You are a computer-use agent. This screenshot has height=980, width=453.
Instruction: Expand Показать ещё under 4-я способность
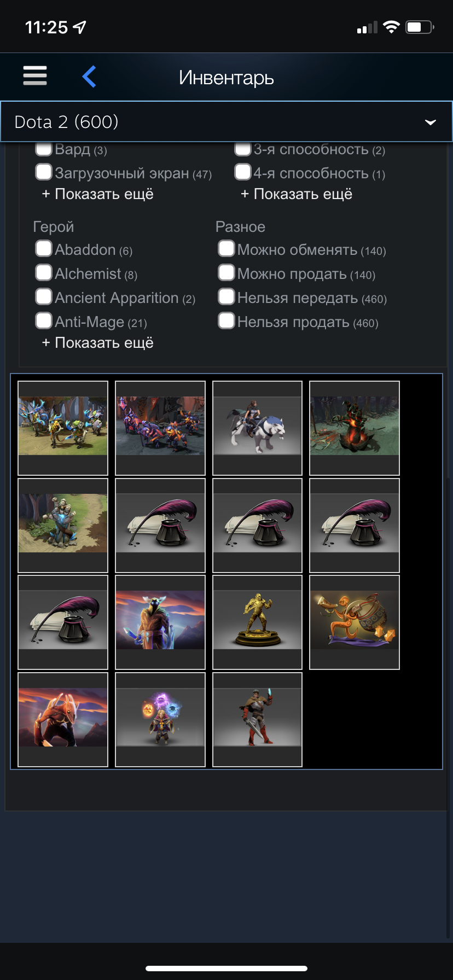[296, 194]
